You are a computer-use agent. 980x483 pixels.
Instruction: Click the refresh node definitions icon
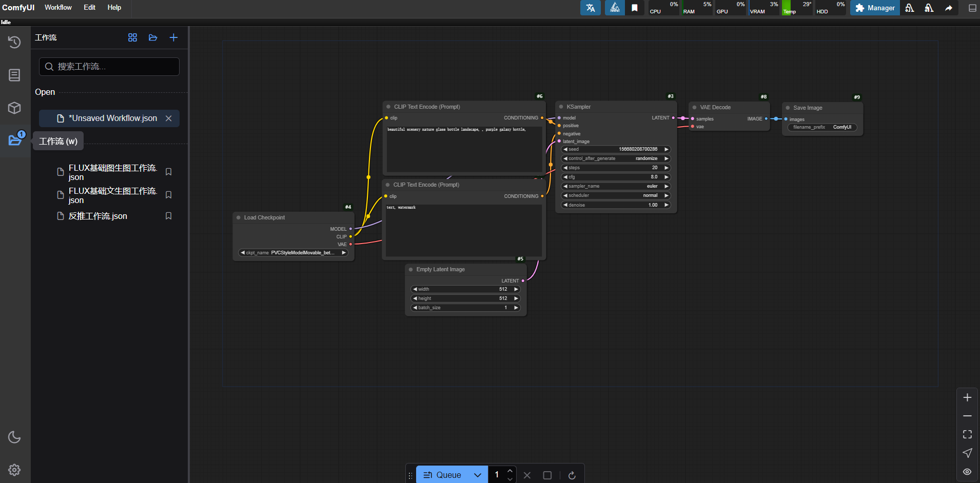572,475
